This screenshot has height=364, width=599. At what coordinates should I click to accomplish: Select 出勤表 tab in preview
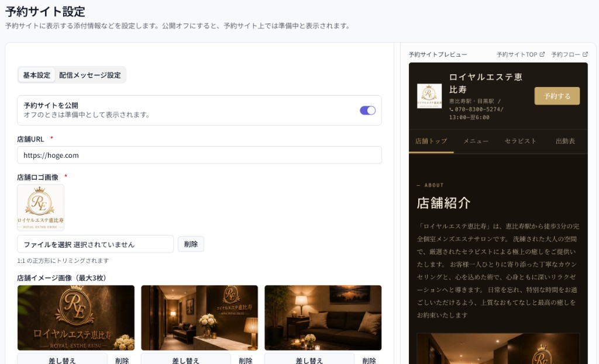[566, 141]
